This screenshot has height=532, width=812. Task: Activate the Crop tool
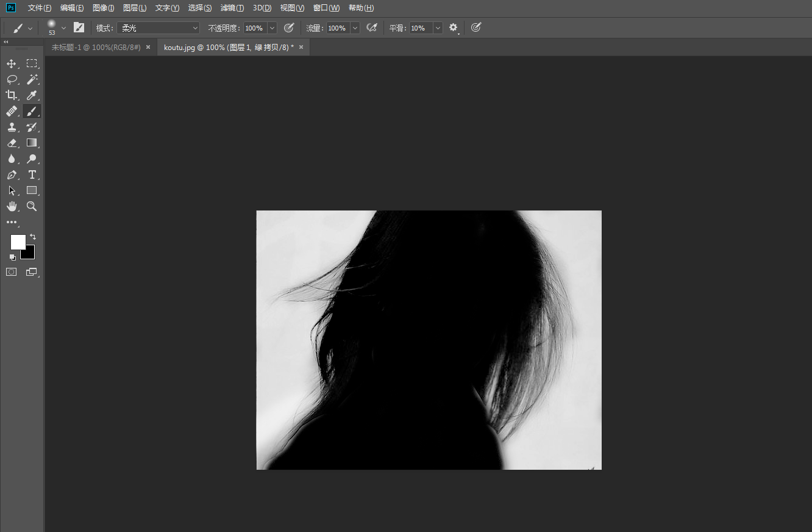coord(12,95)
